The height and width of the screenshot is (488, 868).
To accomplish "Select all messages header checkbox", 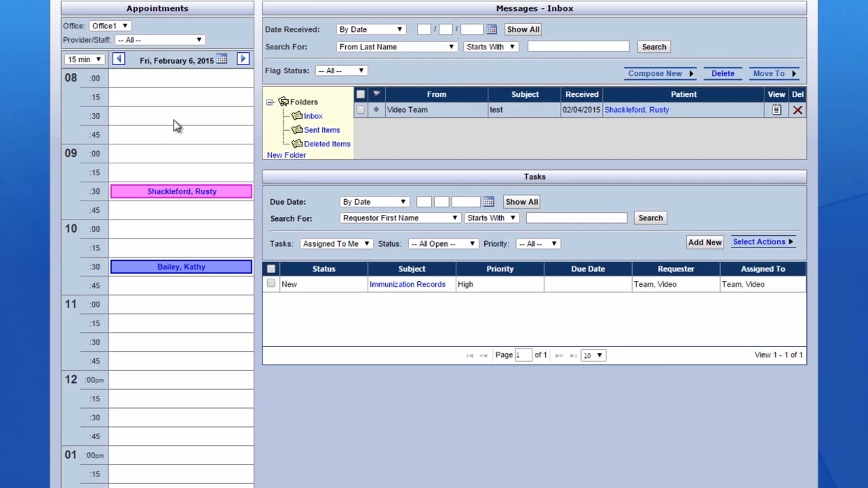I will pos(361,94).
